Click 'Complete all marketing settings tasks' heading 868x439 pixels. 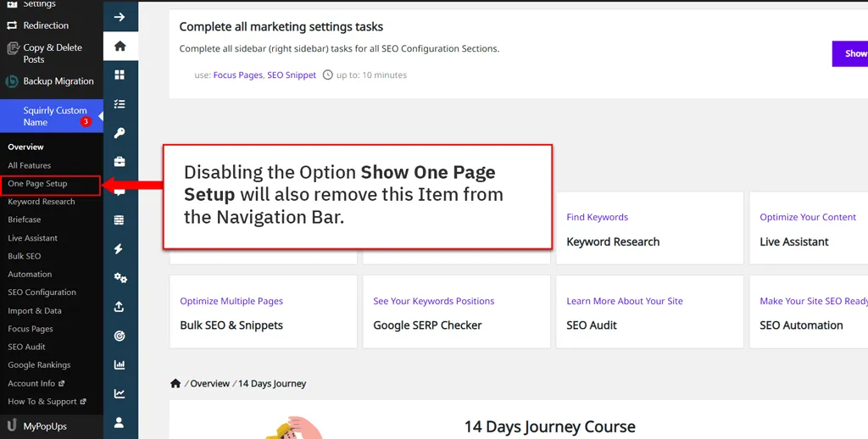click(281, 26)
